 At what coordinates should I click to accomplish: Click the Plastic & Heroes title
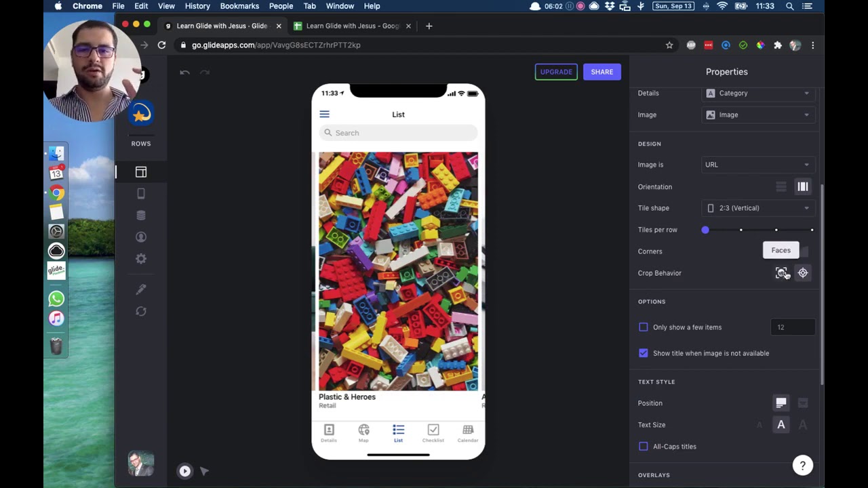pyautogui.click(x=347, y=397)
